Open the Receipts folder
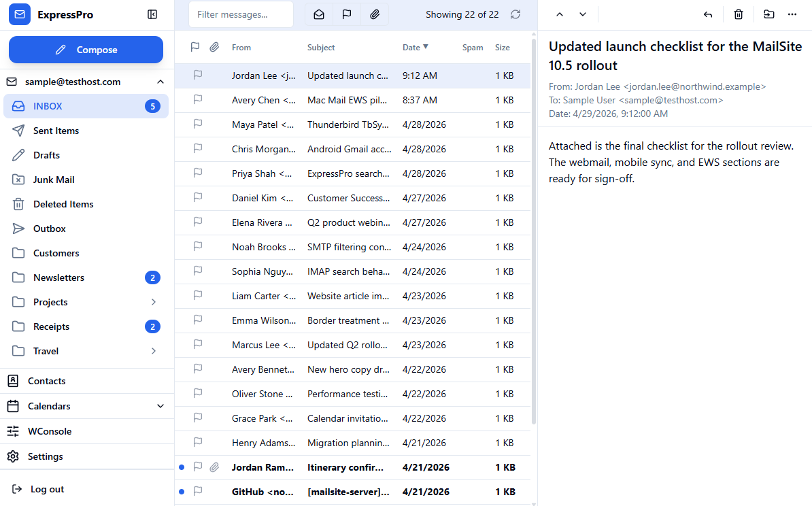The height and width of the screenshot is (506, 812). 86,327
